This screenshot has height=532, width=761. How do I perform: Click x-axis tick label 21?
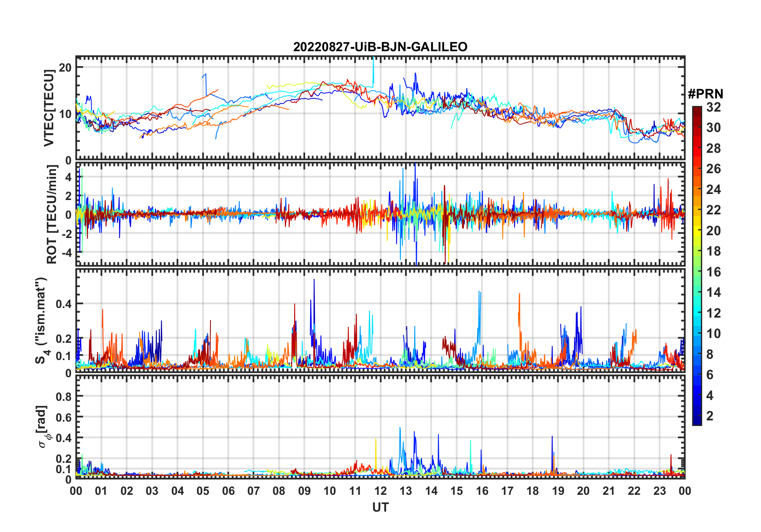pos(609,491)
